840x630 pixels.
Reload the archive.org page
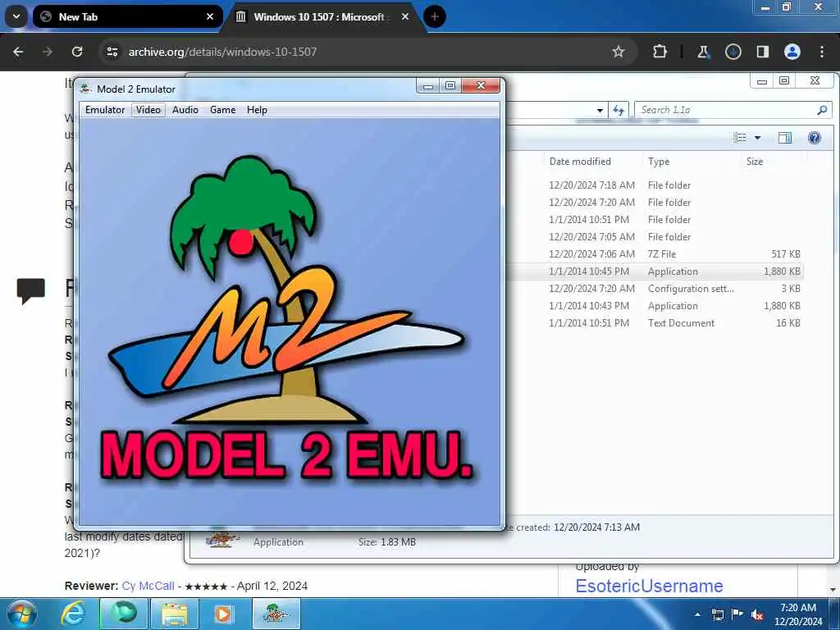77,52
